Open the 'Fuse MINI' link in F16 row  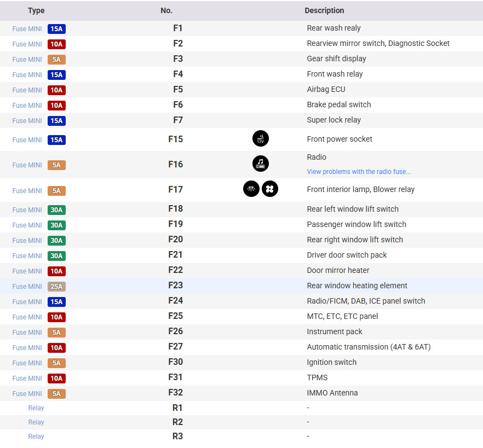(x=27, y=165)
